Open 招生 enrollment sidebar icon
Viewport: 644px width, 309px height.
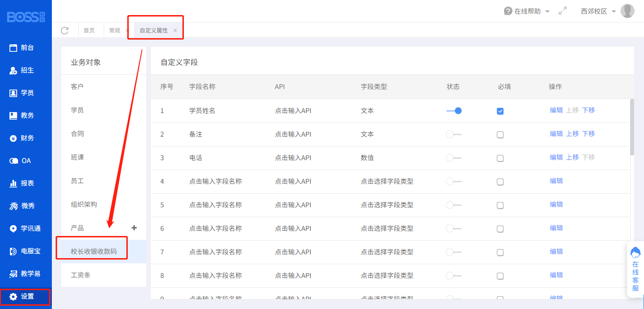(13, 70)
